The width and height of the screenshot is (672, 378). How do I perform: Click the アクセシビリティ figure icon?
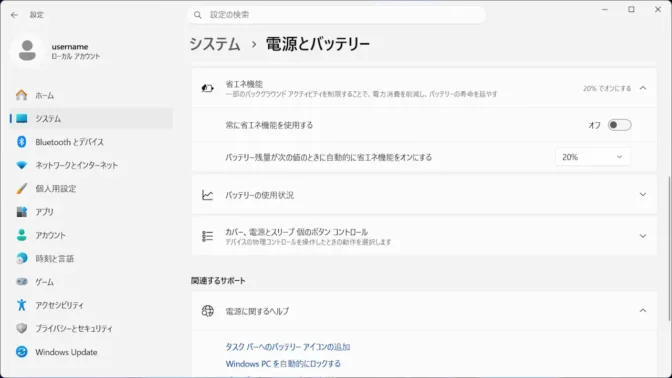coord(21,305)
